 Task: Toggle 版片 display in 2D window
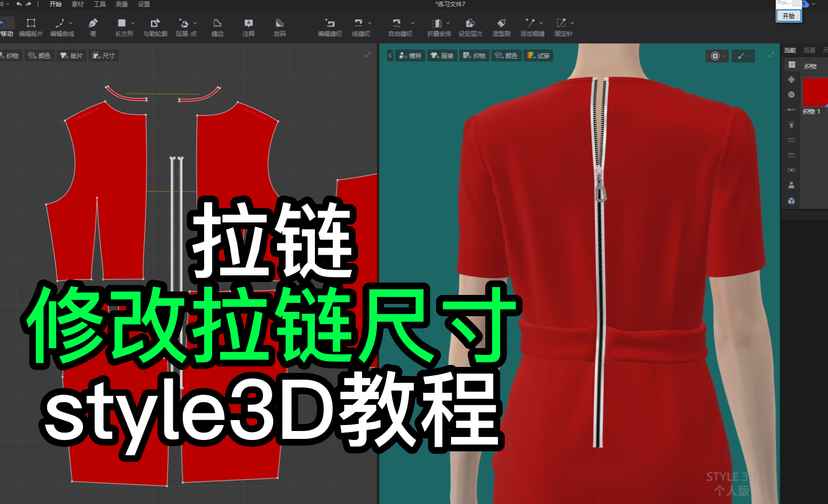[72, 56]
